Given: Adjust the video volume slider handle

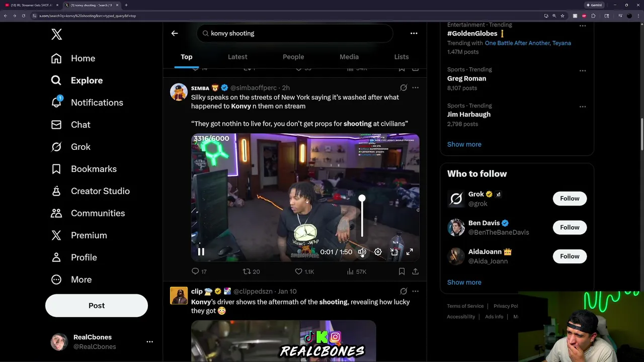Looking at the screenshot, I should click(x=362, y=199).
